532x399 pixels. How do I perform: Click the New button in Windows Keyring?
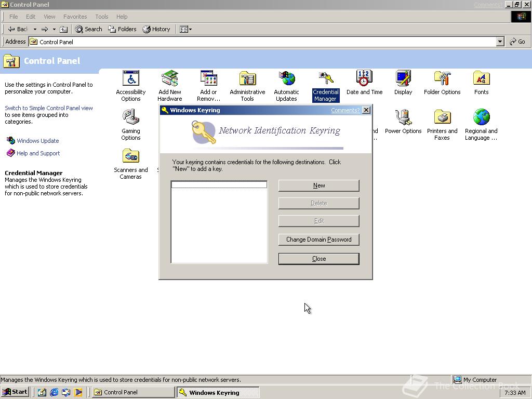coord(319,185)
